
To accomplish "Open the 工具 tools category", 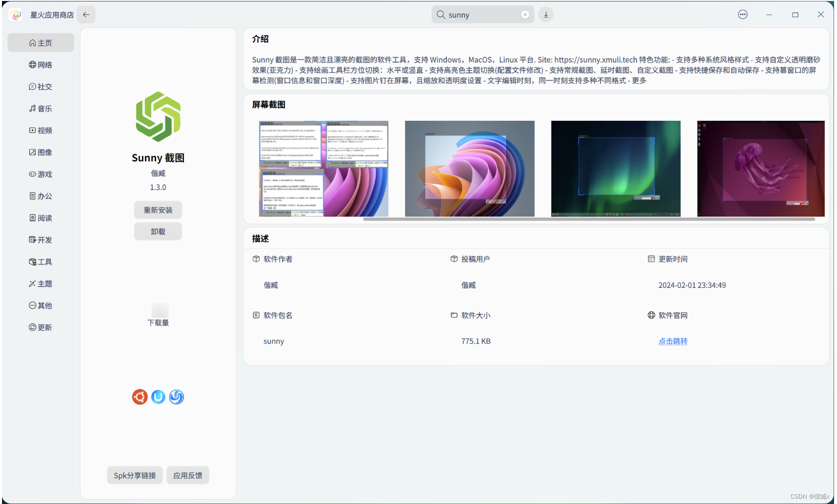I will 41,262.
